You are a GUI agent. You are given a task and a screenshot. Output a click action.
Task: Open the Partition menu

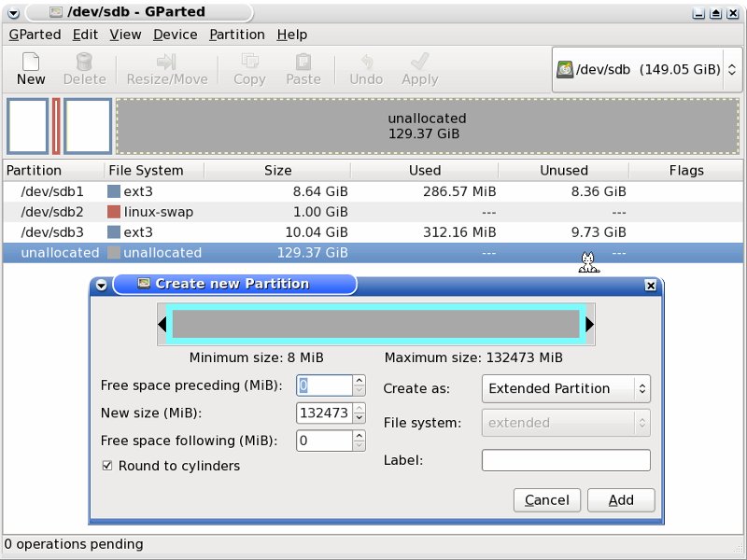pyautogui.click(x=237, y=35)
